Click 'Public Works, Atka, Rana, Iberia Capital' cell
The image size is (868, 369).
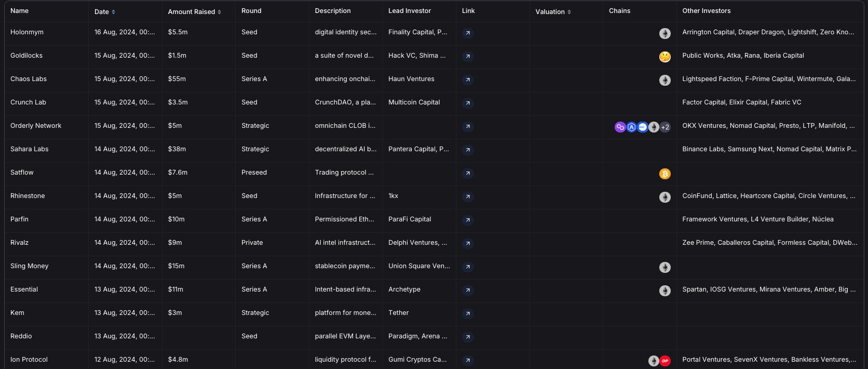743,56
